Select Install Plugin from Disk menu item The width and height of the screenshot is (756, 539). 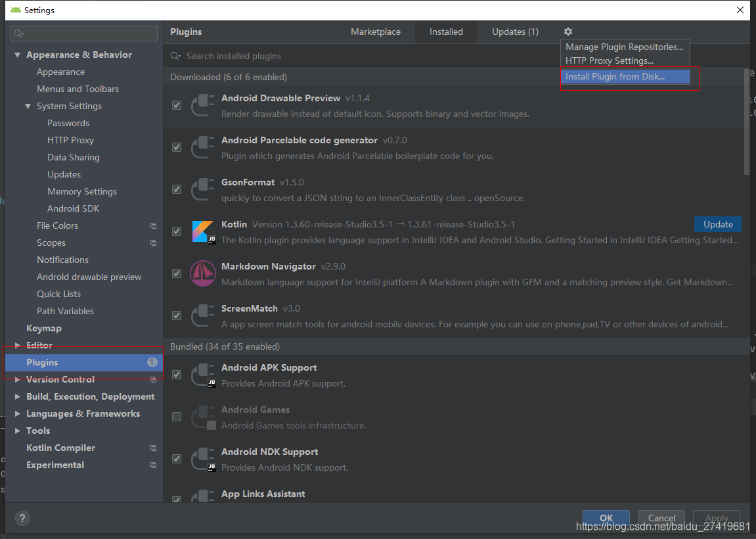(625, 76)
